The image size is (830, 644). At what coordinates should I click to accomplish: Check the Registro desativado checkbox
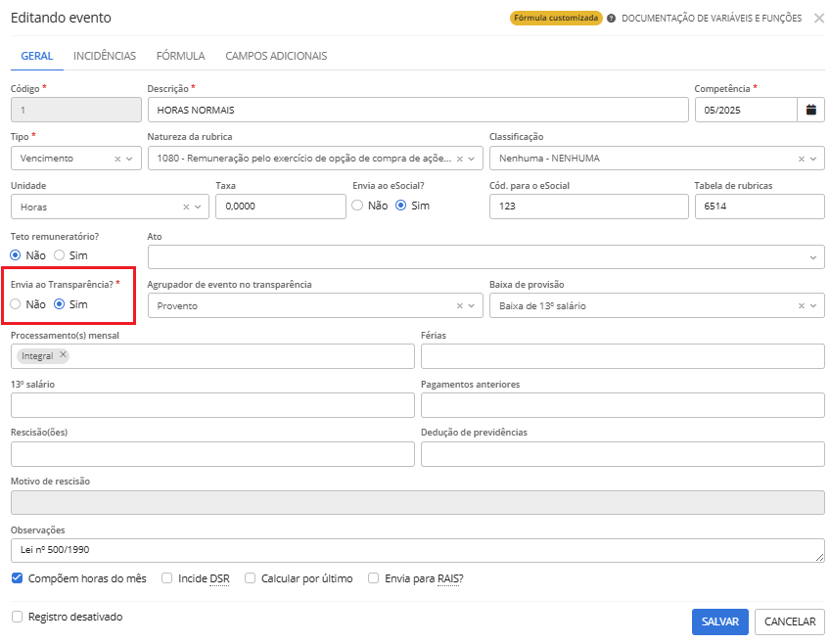[x=17, y=617]
